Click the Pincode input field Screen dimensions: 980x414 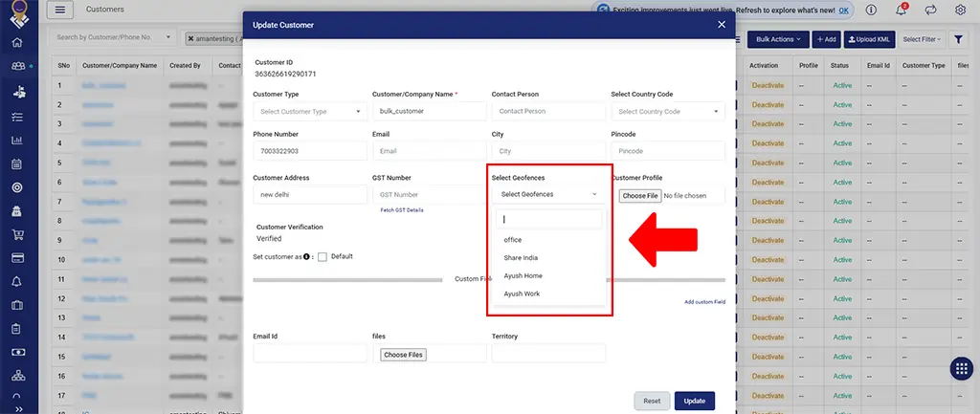(668, 151)
